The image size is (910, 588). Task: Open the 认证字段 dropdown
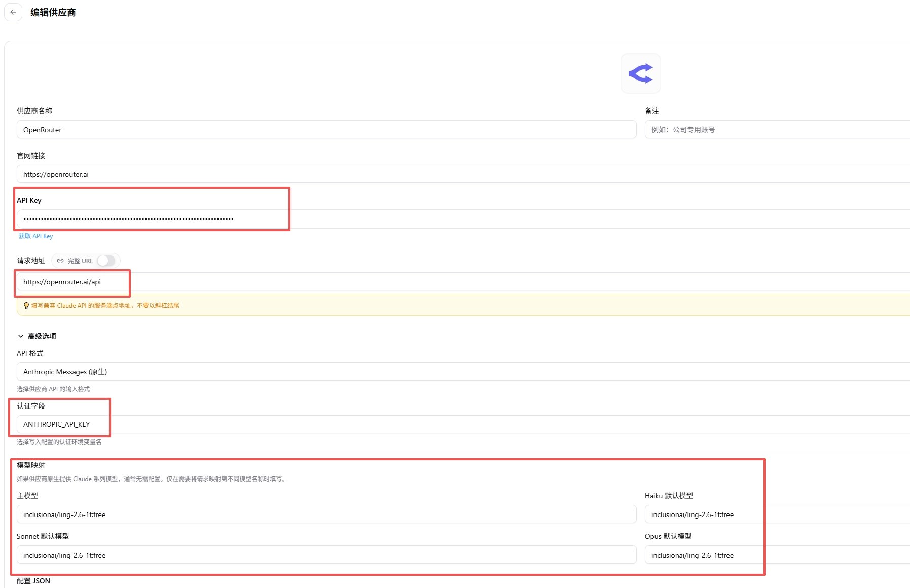[463, 424]
